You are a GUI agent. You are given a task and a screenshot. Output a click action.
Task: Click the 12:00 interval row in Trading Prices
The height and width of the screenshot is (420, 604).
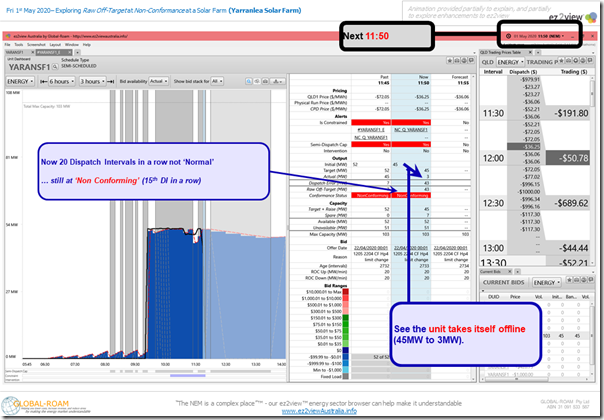(535, 158)
